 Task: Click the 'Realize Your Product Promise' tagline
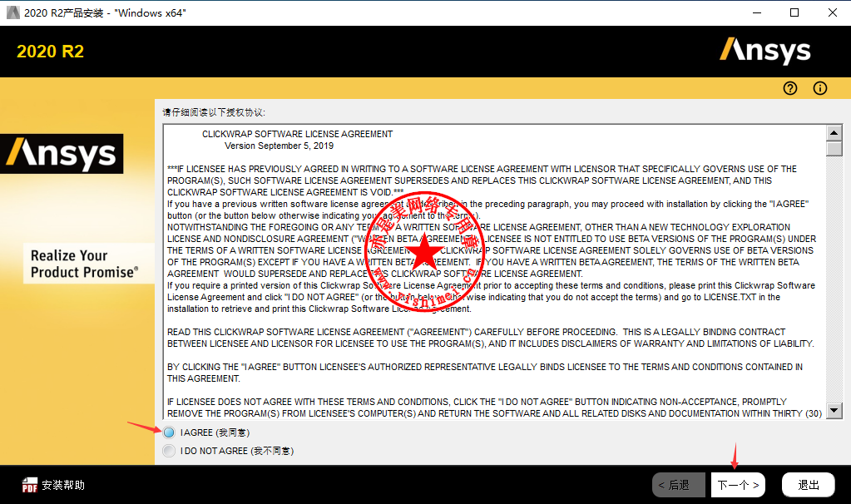[85, 264]
